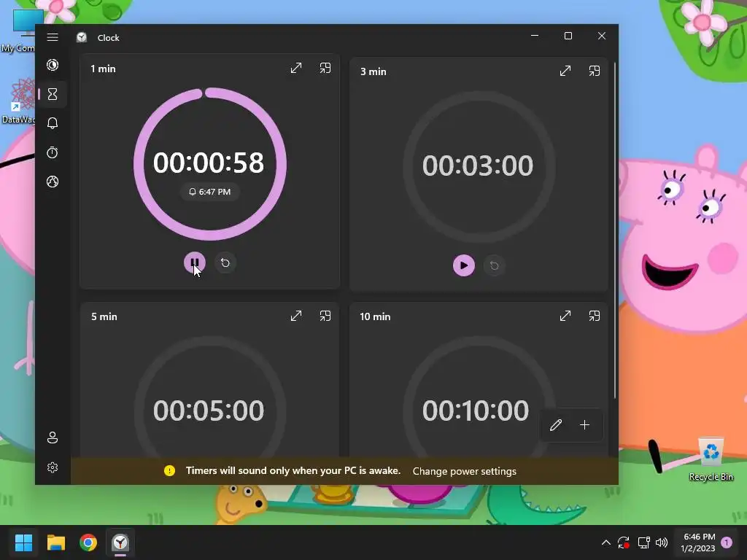
Task: Open the Focus sessions page
Action: 53,65
